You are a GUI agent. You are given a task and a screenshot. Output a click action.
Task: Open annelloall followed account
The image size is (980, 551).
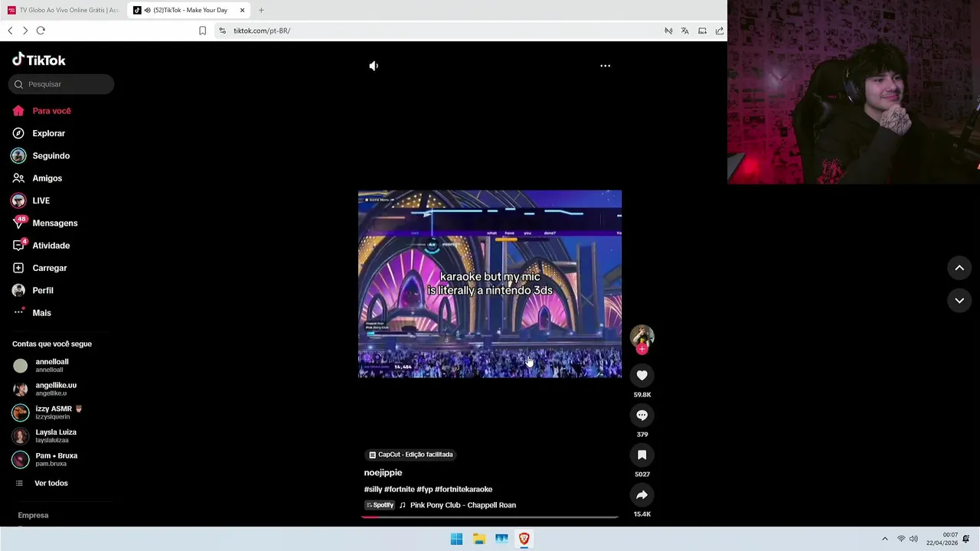tap(52, 365)
